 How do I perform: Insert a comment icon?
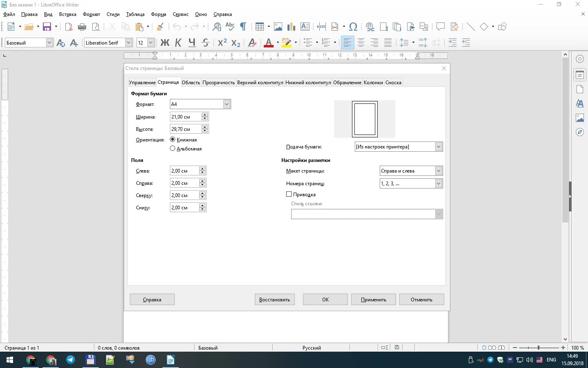(440, 27)
